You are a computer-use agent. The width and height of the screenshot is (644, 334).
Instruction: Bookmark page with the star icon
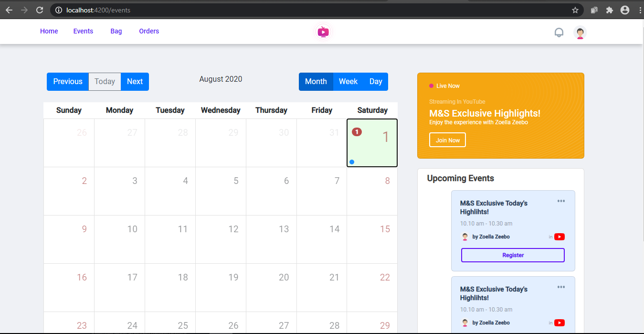tap(575, 10)
